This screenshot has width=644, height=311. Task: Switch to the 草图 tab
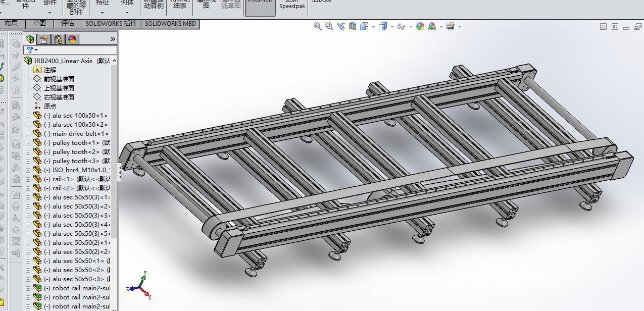(x=39, y=23)
